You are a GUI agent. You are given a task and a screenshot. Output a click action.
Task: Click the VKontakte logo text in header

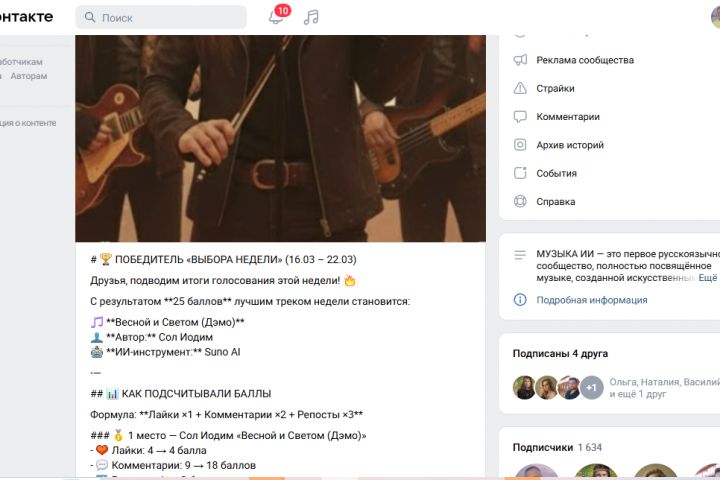click(x=25, y=17)
